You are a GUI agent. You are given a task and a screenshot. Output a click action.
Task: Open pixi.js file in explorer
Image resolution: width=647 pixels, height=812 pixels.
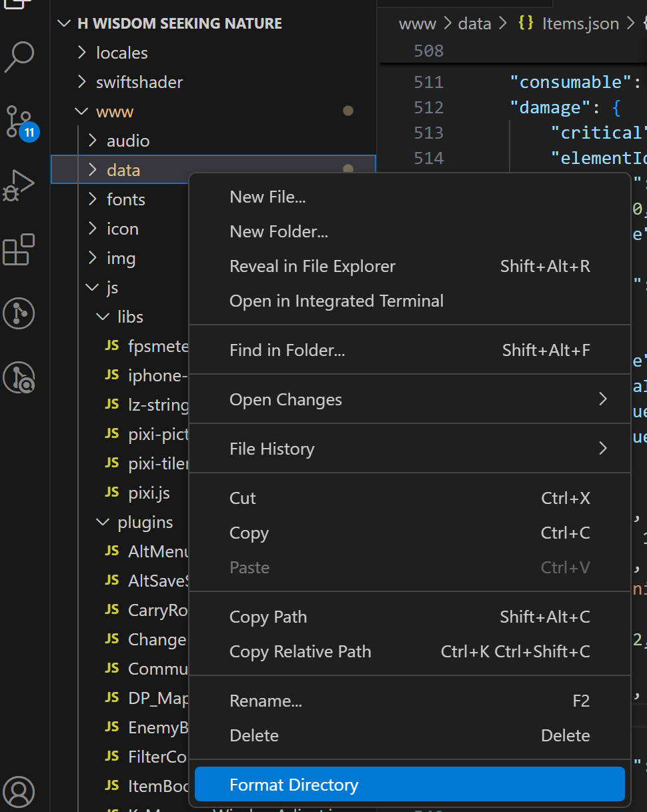coord(149,493)
